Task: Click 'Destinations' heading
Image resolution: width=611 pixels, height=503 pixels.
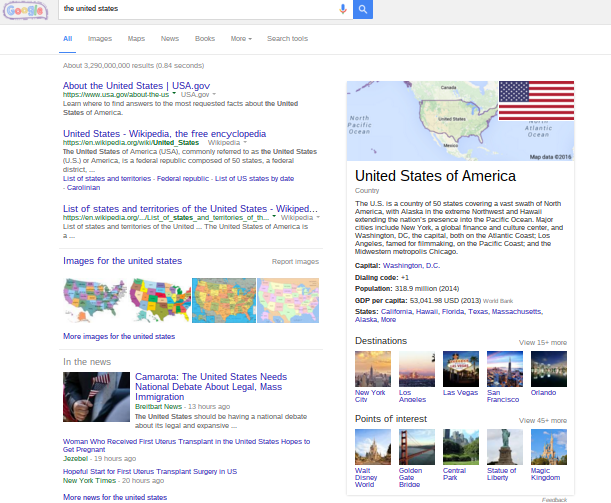Action: (x=381, y=341)
